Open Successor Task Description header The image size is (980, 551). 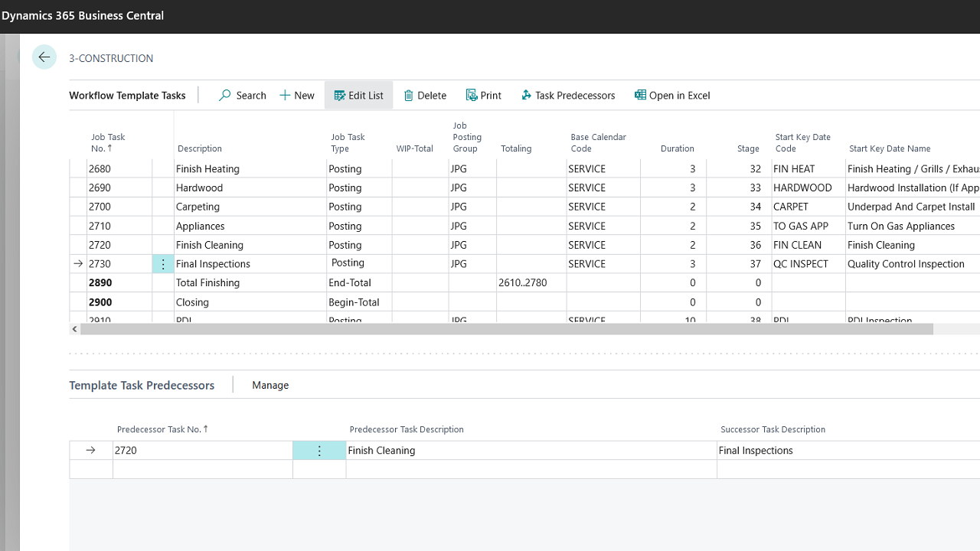[773, 429]
